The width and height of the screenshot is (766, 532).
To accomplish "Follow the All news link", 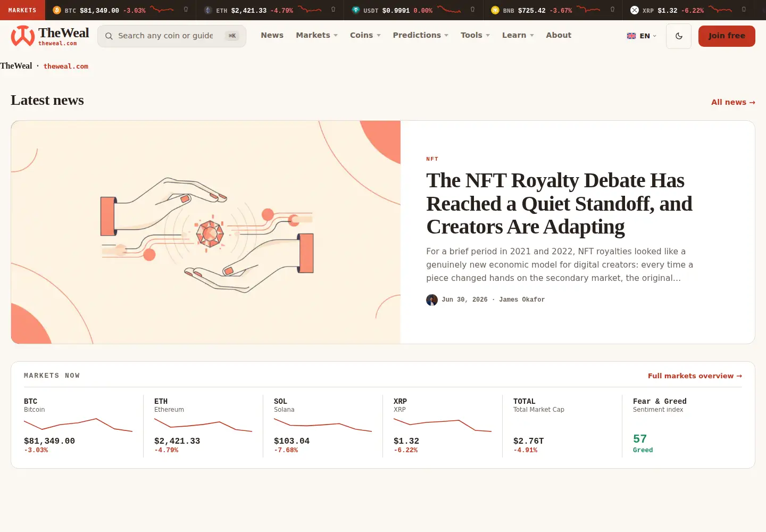I will click(733, 102).
